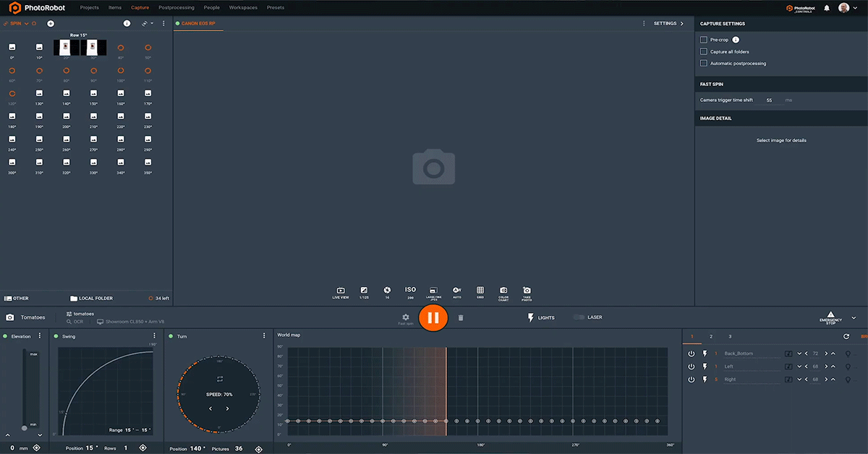Toggle the Grid overlay icon
This screenshot has height=454, width=868.
coord(480,290)
